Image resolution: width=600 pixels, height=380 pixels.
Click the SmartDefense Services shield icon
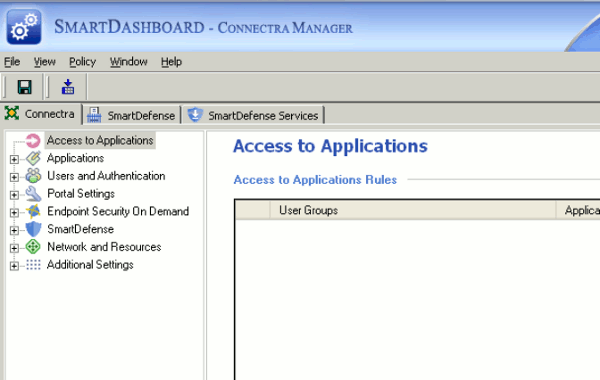(195, 115)
